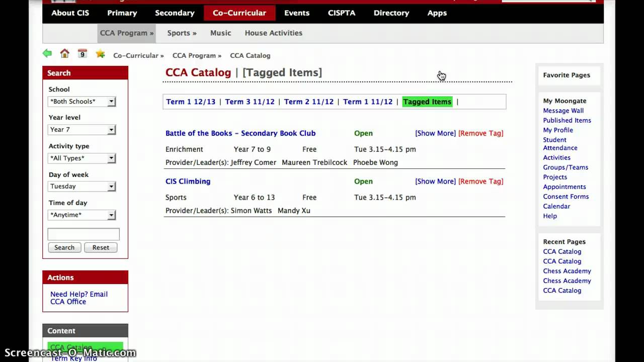
Task: Open Activities link in My Moongate
Action: [556, 158]
